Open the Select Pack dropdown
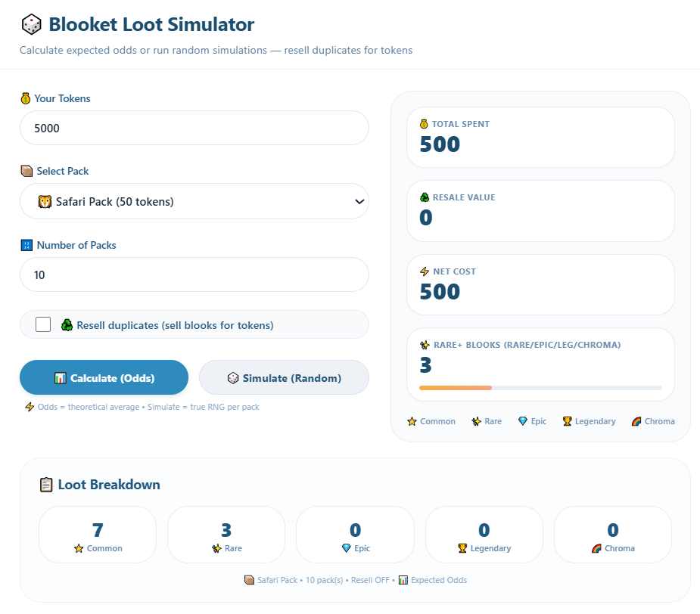Image resolution: width=700 pixels, height=614 pixels. [x=194, y=201]
